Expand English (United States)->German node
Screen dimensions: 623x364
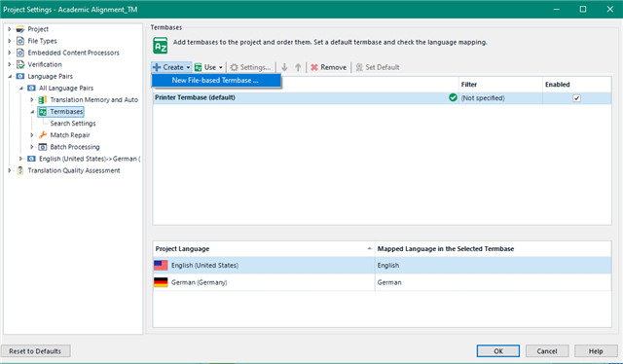click(x=21, y=159)
